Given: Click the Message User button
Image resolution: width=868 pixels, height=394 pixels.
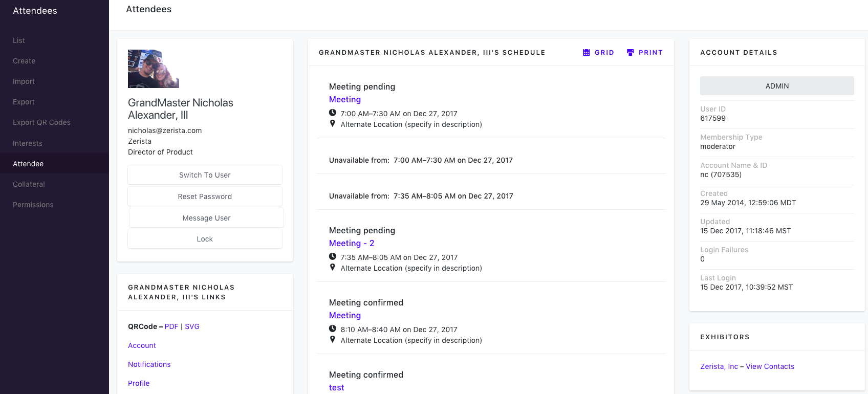Looking at the screenshot, I should [x=206, y=218].
